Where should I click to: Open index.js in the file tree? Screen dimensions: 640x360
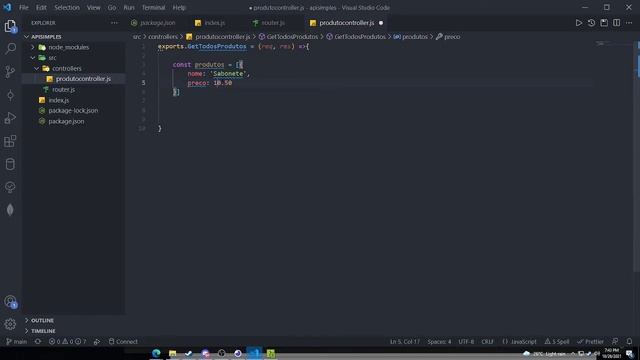pyautogui.click(x=59, y=100)
